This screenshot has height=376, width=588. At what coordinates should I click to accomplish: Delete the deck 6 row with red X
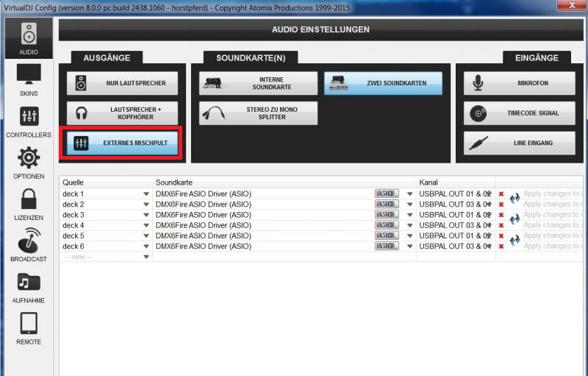tap(501, 246)
